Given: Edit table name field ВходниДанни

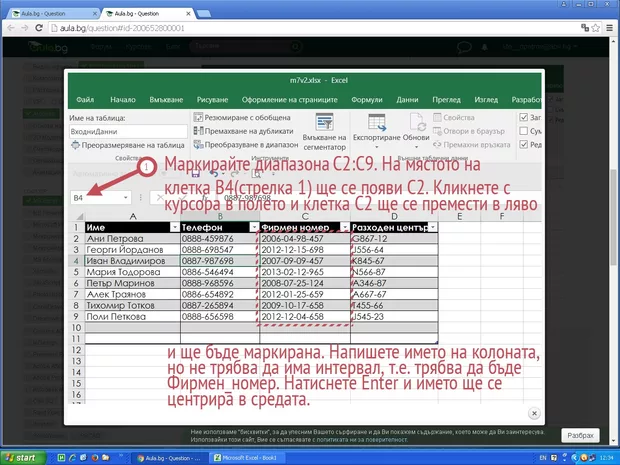Looking at the screenshot, I should tap(128, 131).
